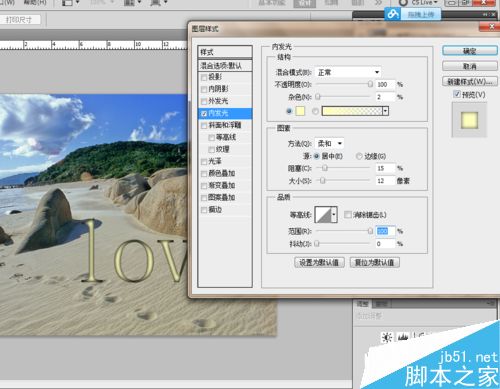Select the 混合选项:默认 blending options row
Screen dimensions: 500x389
click(225, 66)
